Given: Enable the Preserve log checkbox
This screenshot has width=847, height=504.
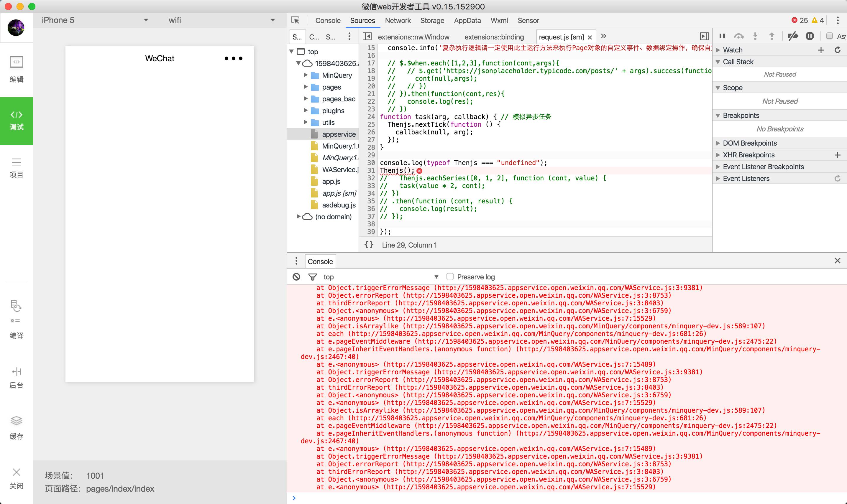Looking at the screenshot, I should point(450,276).
